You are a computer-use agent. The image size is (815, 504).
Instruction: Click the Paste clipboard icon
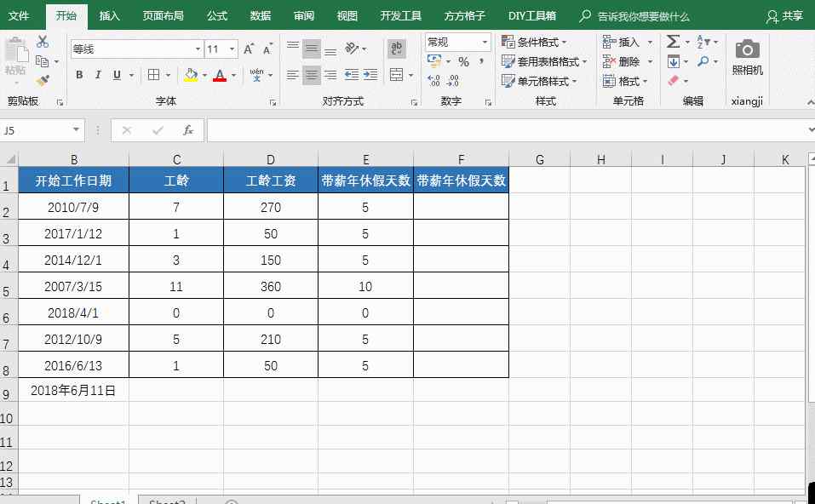tap(16, 51)
